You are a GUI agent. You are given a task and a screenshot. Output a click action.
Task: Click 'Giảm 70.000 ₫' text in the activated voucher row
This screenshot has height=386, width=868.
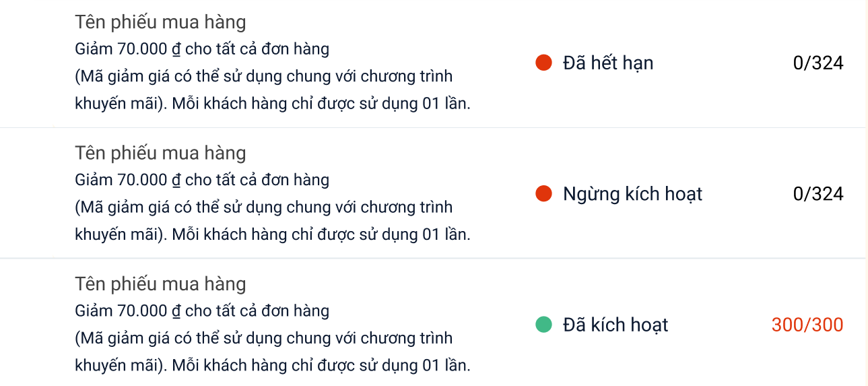(x=128, y=311)
